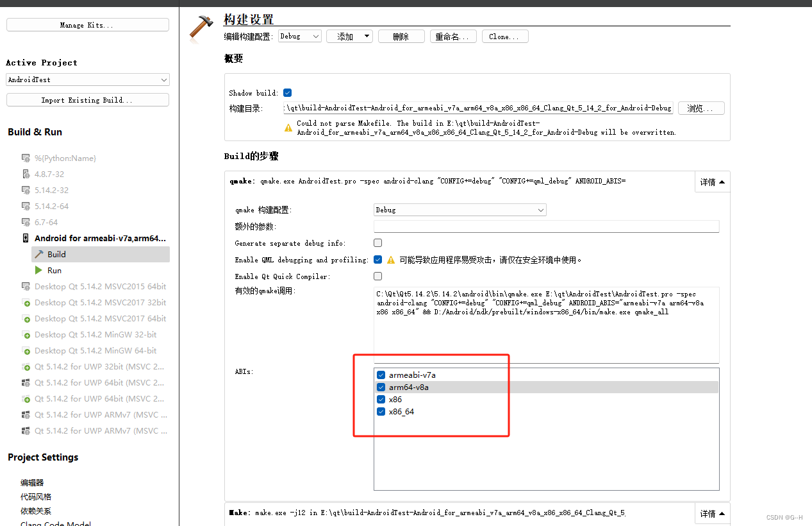812x526 pixels.
Task: Click the 额外的参数 input field
Action: [545, 226]
